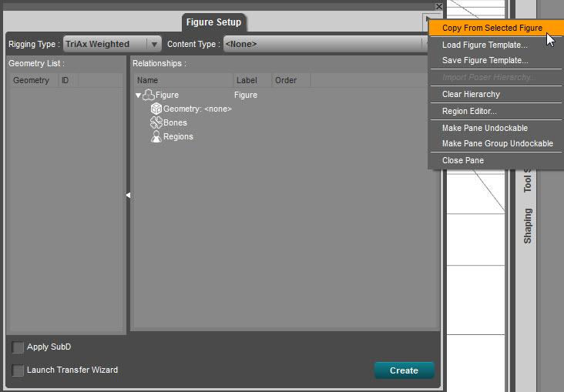Image resolution: width=564 pixels, height=392 pixels.
Task: Click the Create button
Action: (404, 370)
